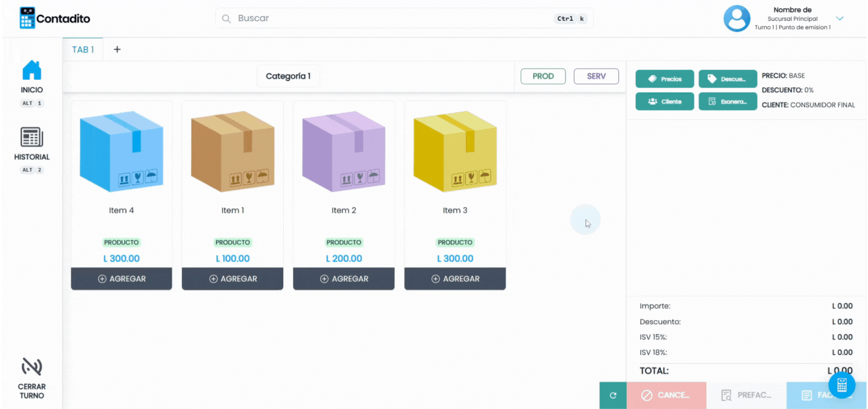Click the PRODUCTO badge on Item 3

point(455,242)
